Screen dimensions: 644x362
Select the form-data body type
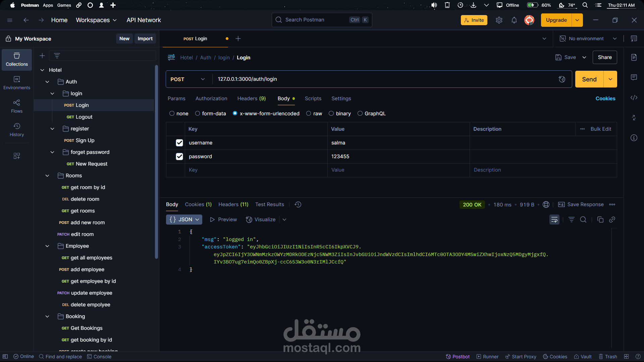click(x=210, y=114)
